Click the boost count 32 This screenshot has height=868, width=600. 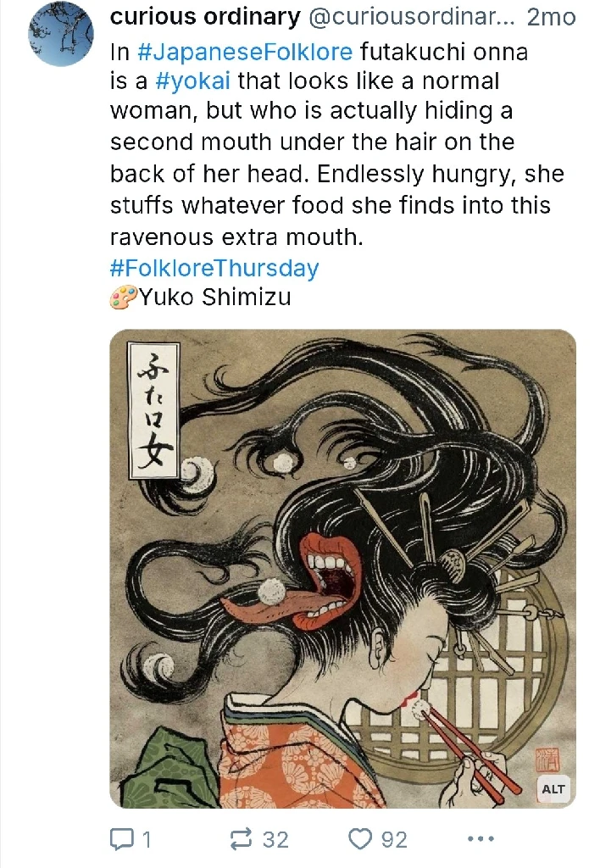[275, 840]
